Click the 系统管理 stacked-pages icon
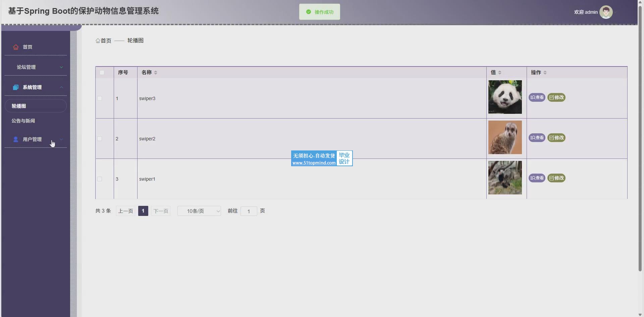Image resolution: width=644 pixels, height=317 pixels. click(16, 87)
